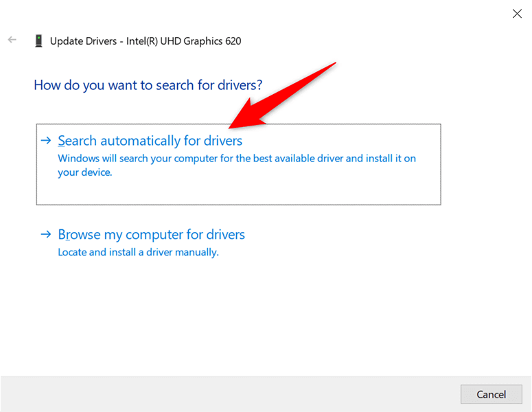Click the gray footer bar left of Cancel

click(x=227, y=394)
